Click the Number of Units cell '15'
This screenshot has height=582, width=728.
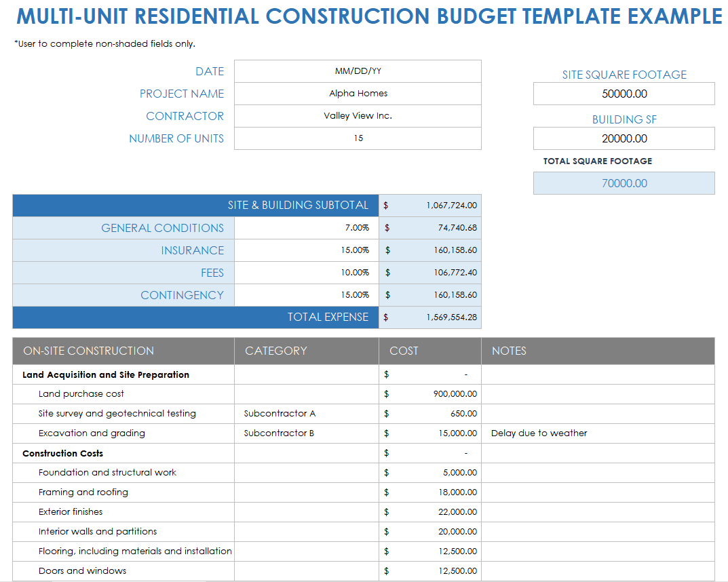pos(358,138)
